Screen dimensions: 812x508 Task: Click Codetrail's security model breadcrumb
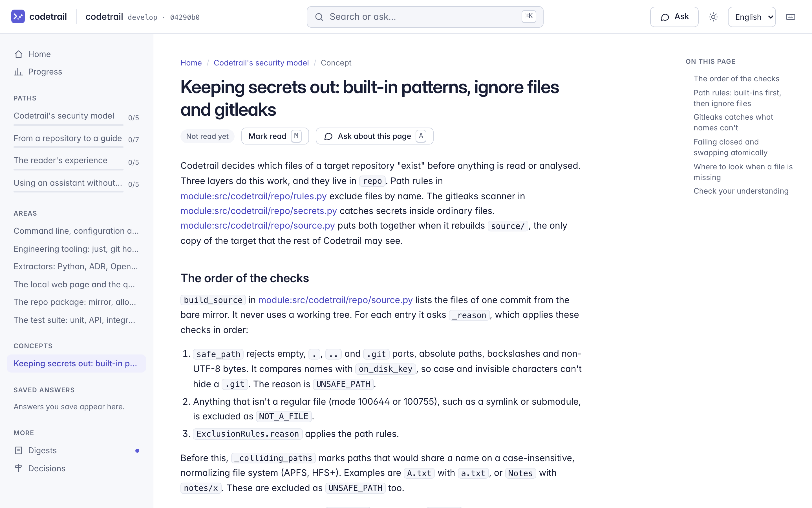coord(261,63)
